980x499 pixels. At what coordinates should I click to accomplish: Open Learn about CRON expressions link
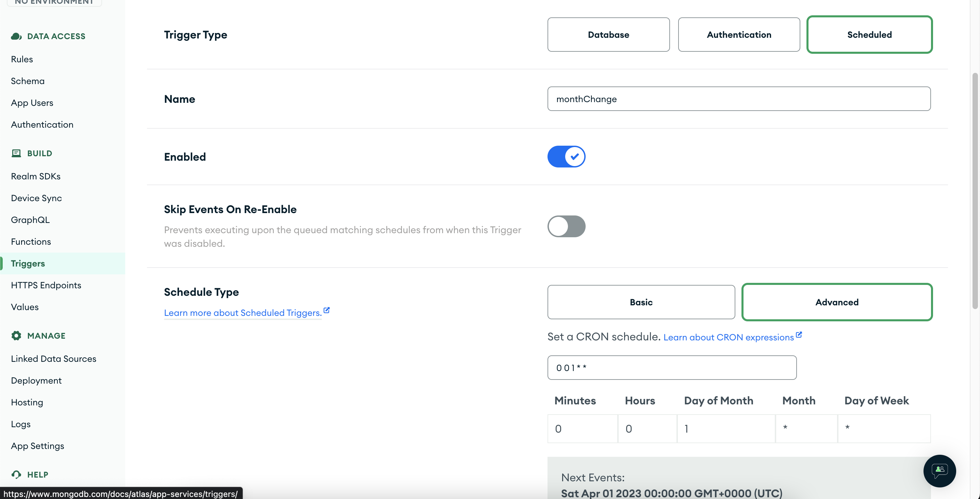[728, 337]
